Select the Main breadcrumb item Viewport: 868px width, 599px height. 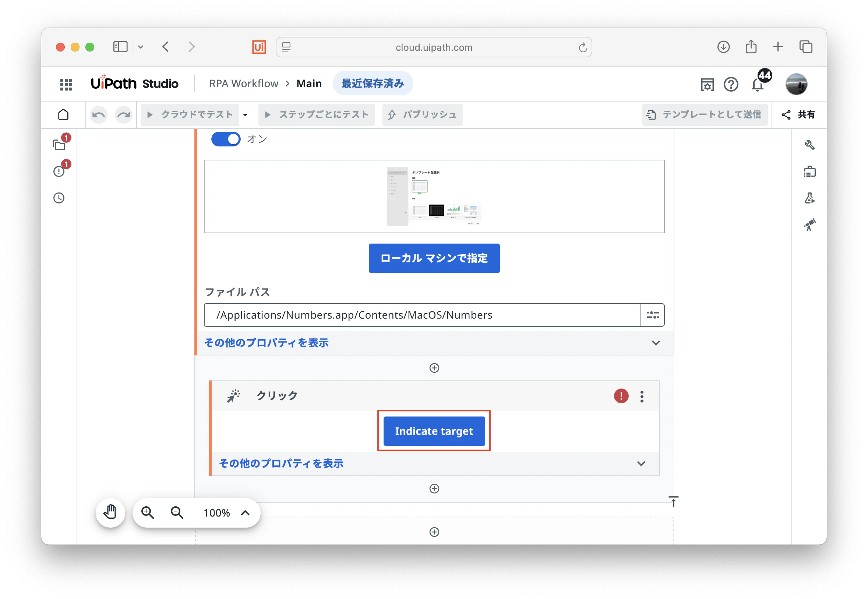pyautogui.click(x=309, y=83)
